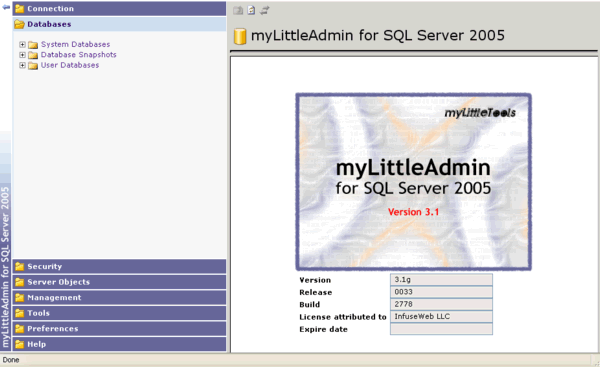
Task: Click the page title 'myLittleAdmin for SQL Server 2005'
Action: [378, 36]
